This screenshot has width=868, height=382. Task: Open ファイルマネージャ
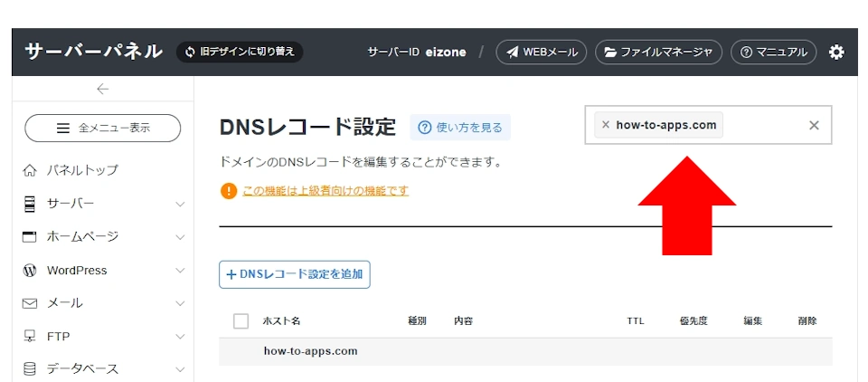coord(658,53)
